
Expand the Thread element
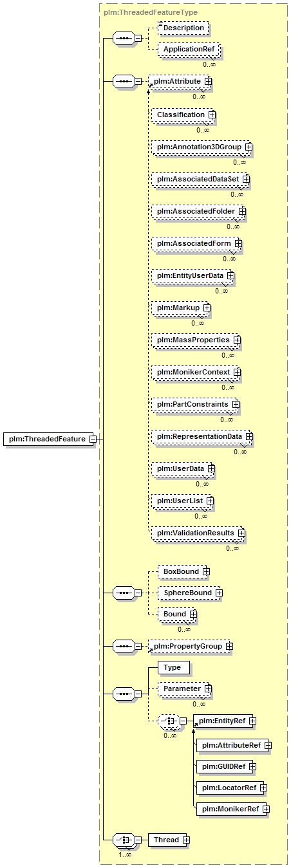click(185, 840)
